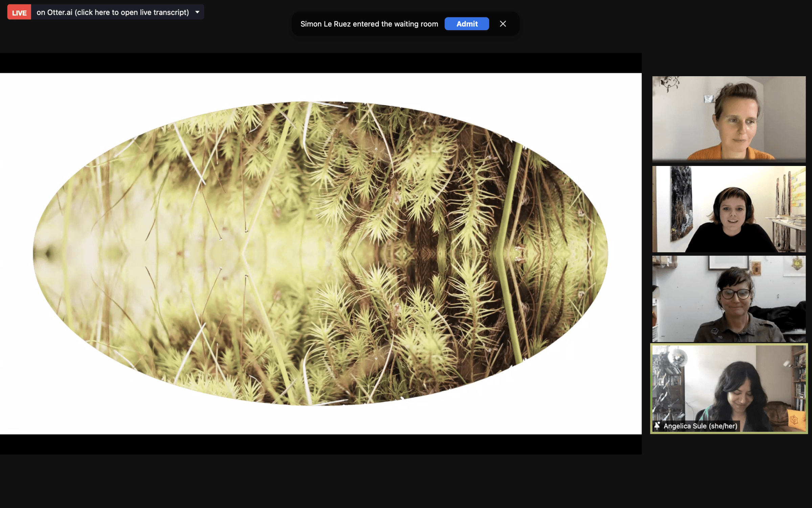Image resolution: width=812 pixels, height=508 pixels.
Task: Dismiss the waiting room notification
Action: (x=503, y=24)
